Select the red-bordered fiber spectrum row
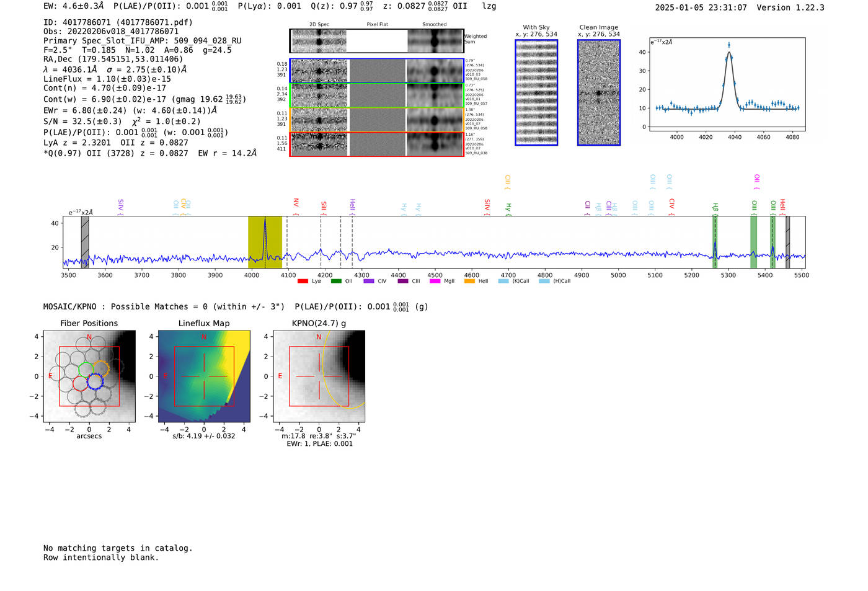This screenshot has height=591, width=868. pyautogui.click(x=376, y=144)
